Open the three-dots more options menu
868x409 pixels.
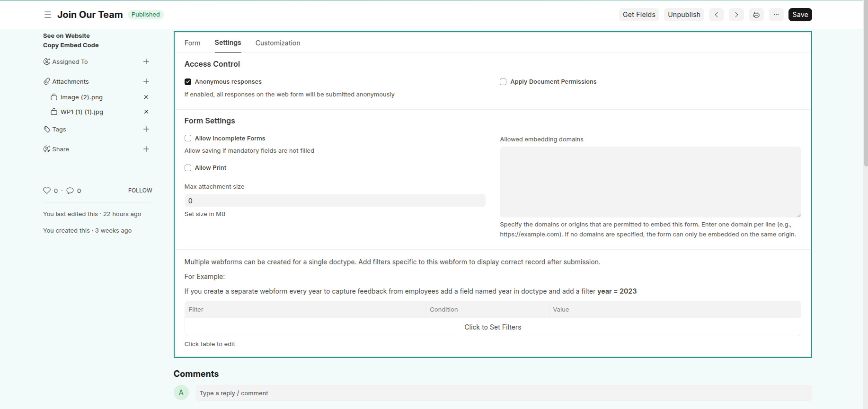tap(776, 15)
